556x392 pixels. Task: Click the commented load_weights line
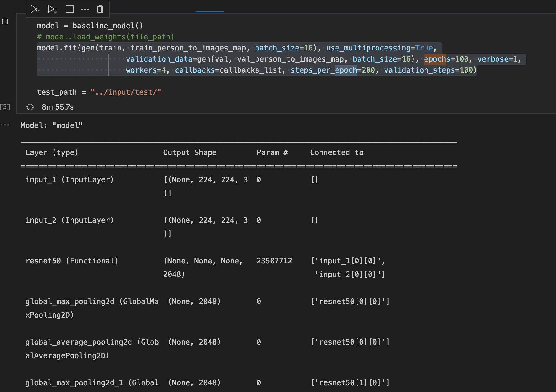(x=105, y=37)
